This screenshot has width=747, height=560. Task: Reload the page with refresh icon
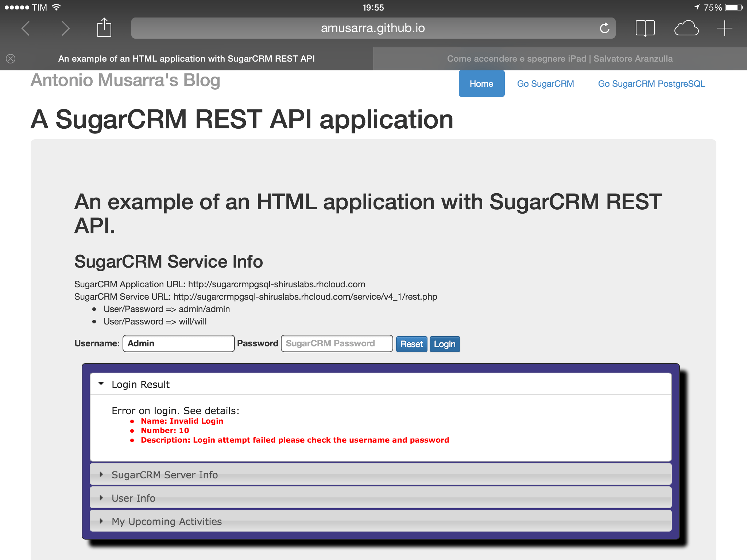click(604, 28)
